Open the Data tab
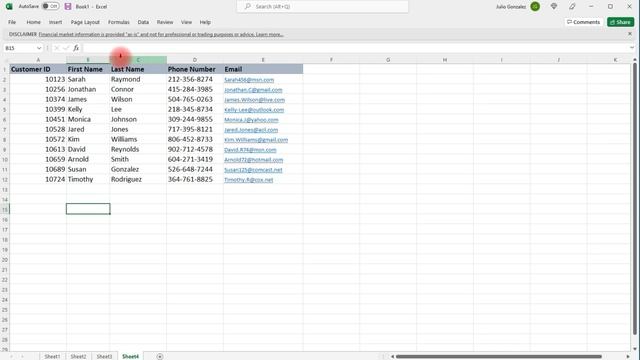Viewport: 640px width, 360px height. (x=143, y=22)
